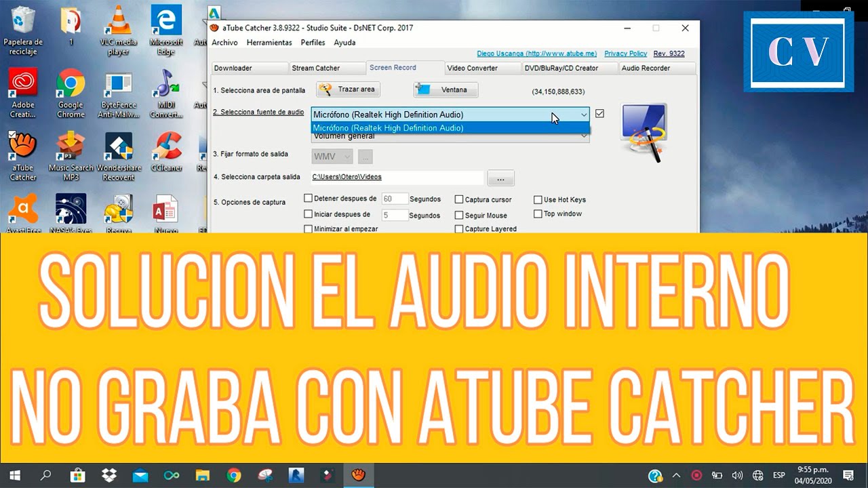Image resolution: width=868 pixels, height=488 pixels.
Task: Switch to the Video Converter tab
Action: pos(482,68)
